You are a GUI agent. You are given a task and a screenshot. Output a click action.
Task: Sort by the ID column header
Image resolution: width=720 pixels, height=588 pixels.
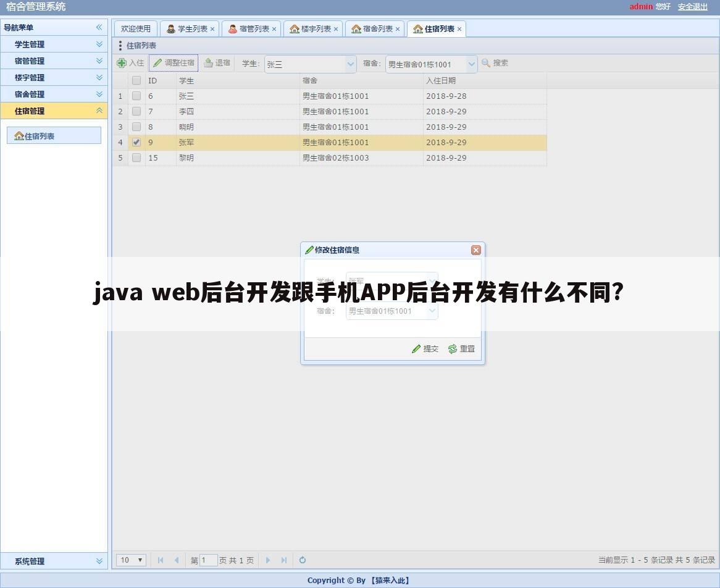161,80
